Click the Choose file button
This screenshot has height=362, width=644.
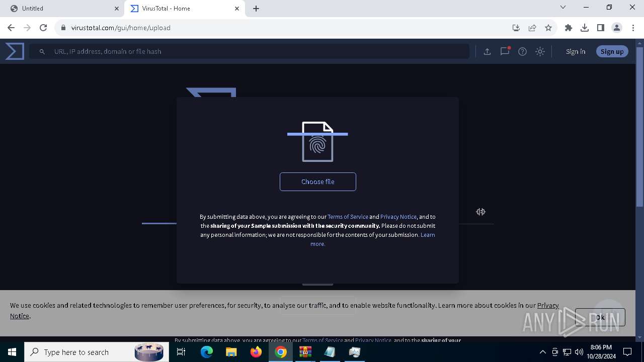click(x=318, y=182)
